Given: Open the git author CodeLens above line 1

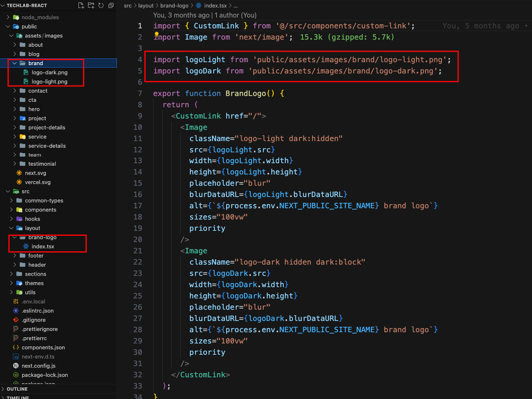Looking at the screenshot, I should (204, 15).
